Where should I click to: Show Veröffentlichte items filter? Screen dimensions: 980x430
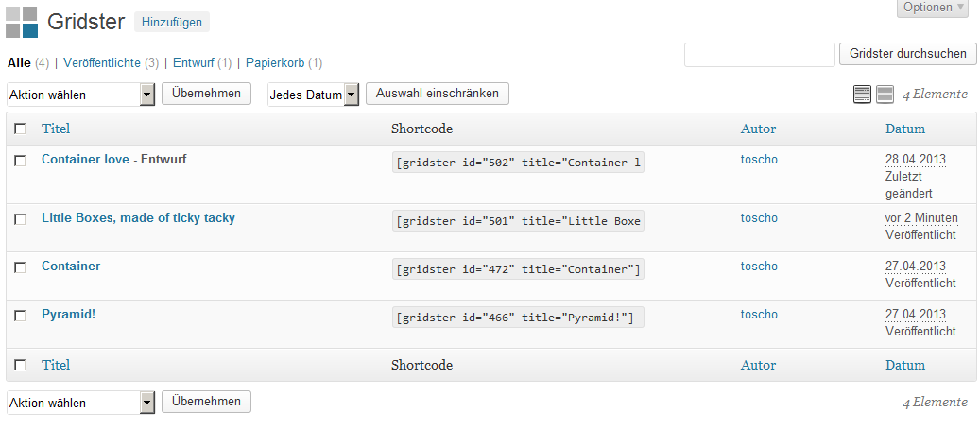102,63
